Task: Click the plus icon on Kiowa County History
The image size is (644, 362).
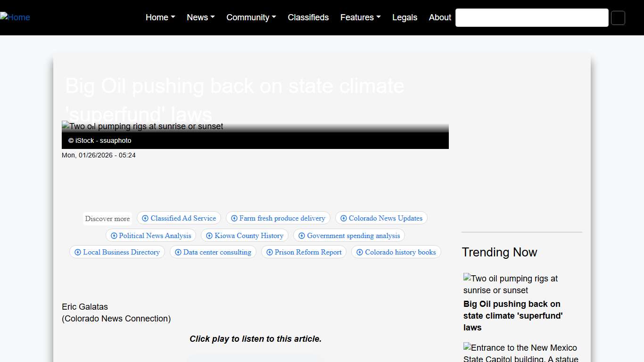Action: [x=209, y=236]
